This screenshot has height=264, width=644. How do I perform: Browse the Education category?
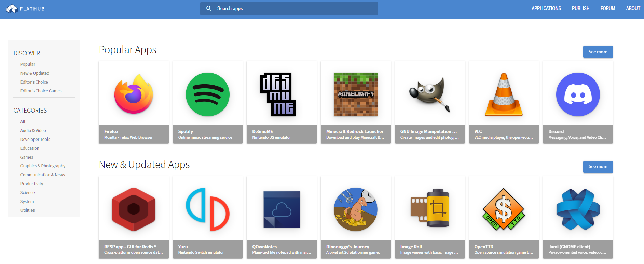(30, 148)
